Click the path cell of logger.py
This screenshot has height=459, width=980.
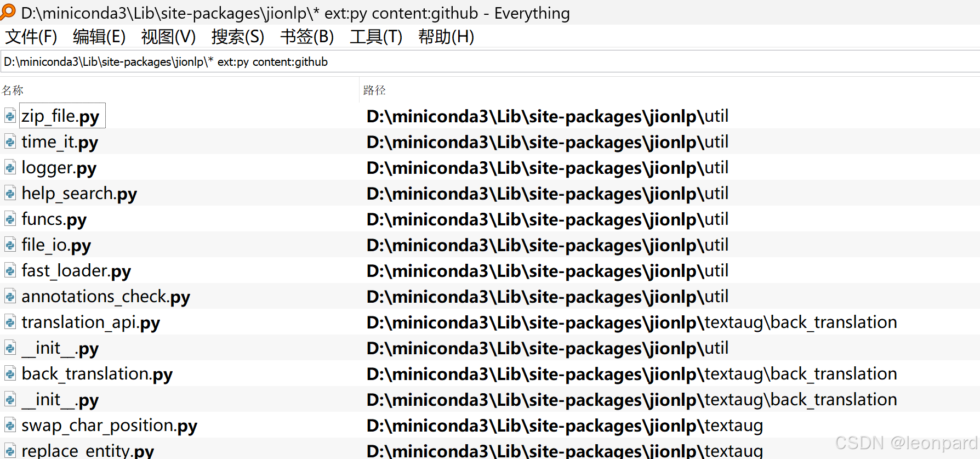coord(548,168)
